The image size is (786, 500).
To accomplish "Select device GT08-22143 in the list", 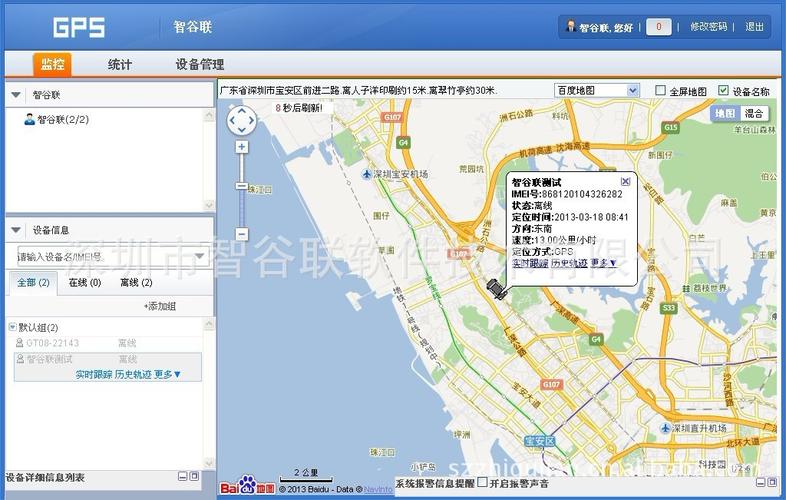I will (x=53, y=343).
